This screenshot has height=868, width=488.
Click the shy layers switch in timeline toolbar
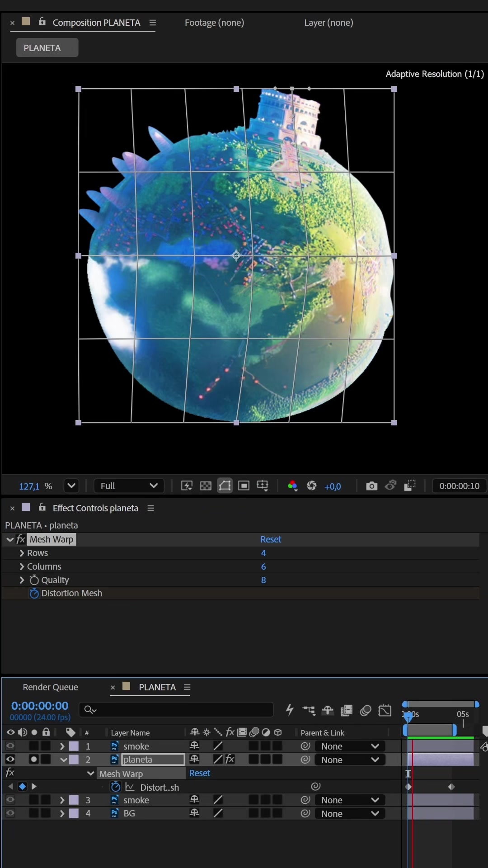point(328,710)
